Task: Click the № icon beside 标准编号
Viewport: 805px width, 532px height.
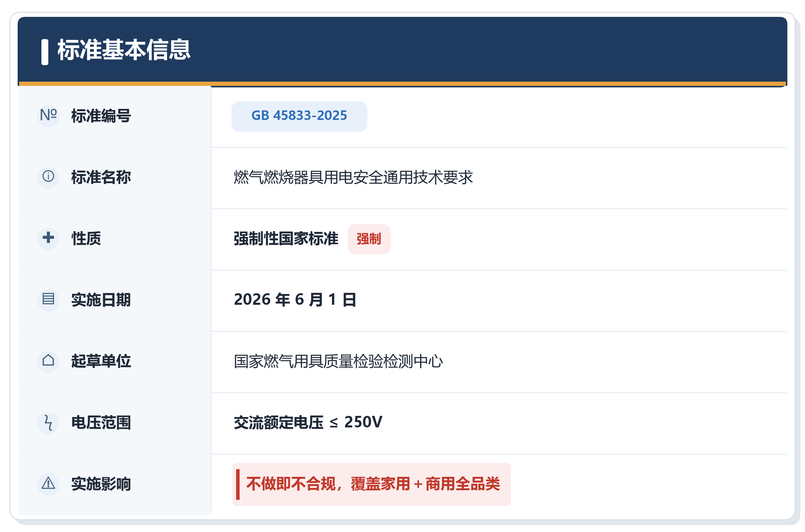Action: point(48,116)
